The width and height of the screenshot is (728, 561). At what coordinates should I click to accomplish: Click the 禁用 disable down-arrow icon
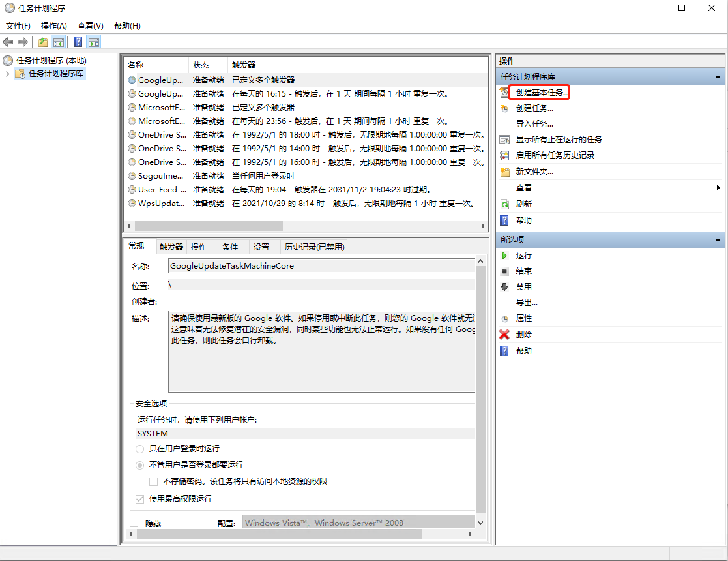[x=504, y=287]
